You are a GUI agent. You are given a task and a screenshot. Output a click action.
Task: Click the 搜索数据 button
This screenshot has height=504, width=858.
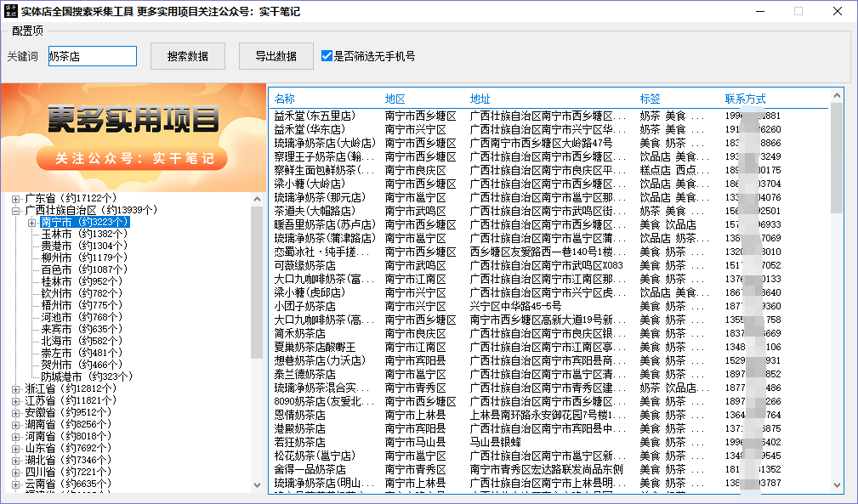coord(187,56)
